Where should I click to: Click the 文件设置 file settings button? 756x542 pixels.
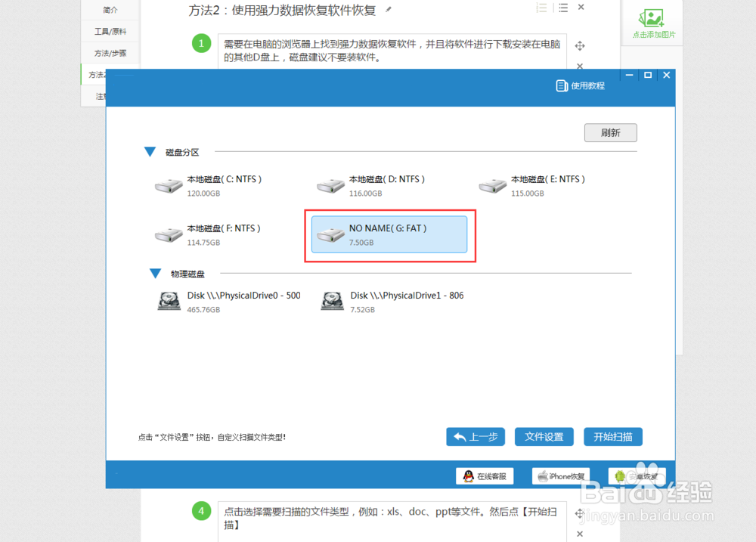pyautogui.click(x=544, y=436)
